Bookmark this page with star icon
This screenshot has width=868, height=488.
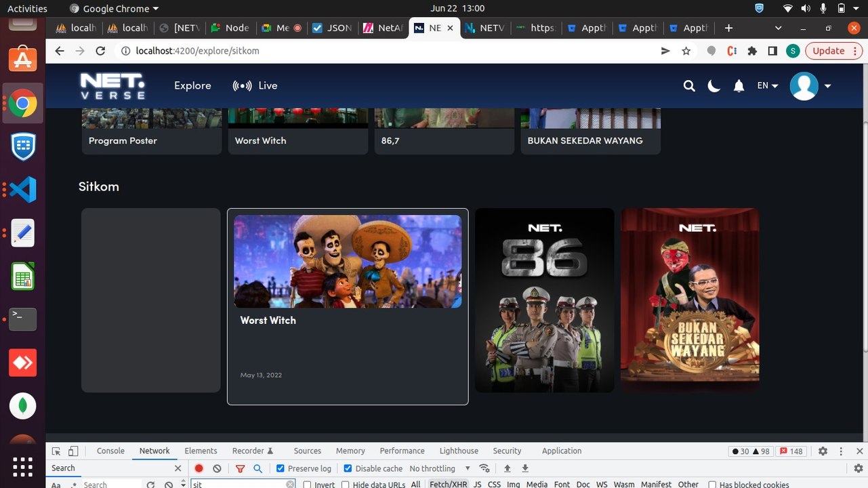(686, 51)
